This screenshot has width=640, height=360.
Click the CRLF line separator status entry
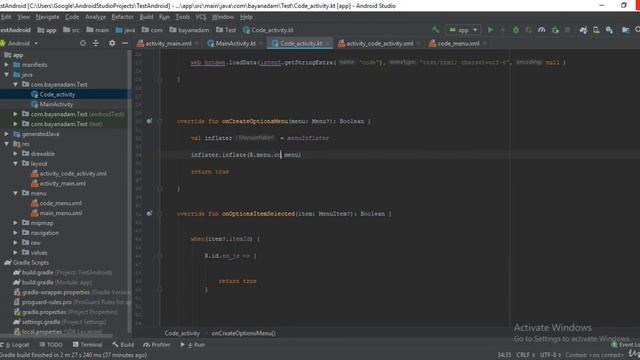tap(526, 355)
